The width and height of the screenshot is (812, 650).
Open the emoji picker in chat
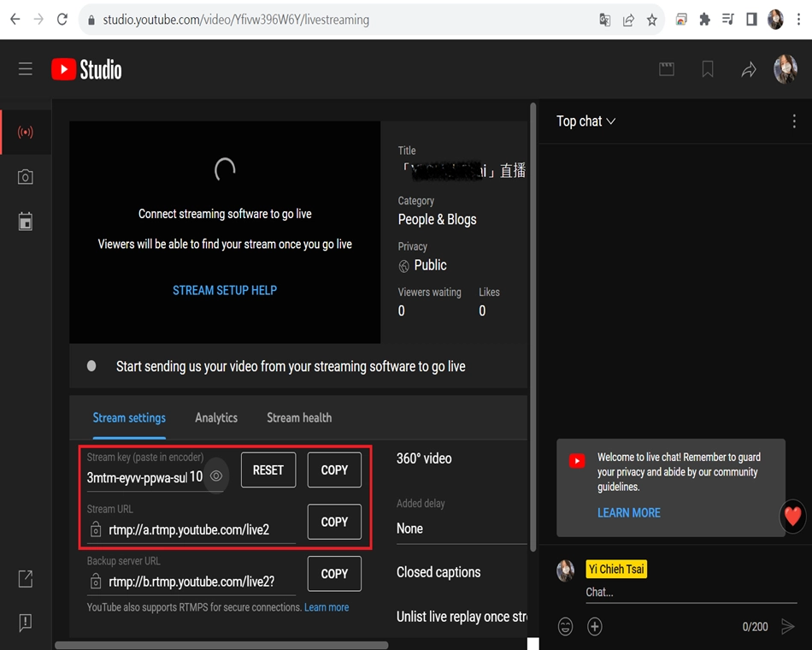(x=565, y=626)
